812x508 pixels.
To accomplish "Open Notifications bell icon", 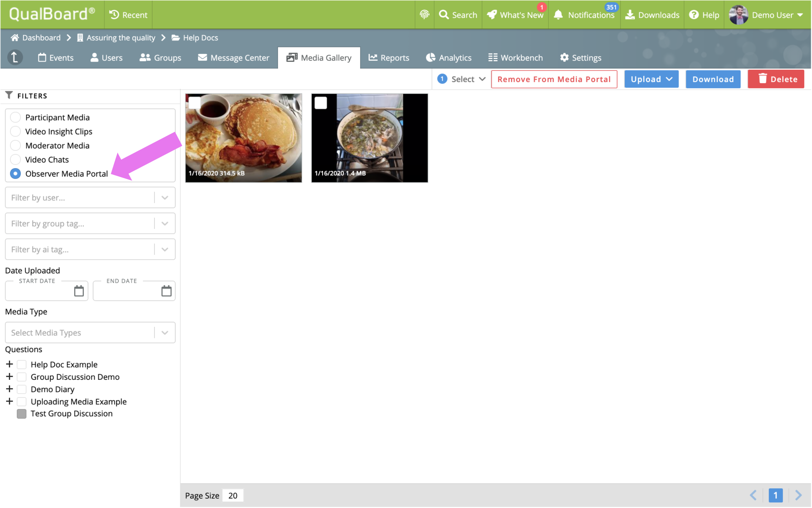I will [558, 15].
